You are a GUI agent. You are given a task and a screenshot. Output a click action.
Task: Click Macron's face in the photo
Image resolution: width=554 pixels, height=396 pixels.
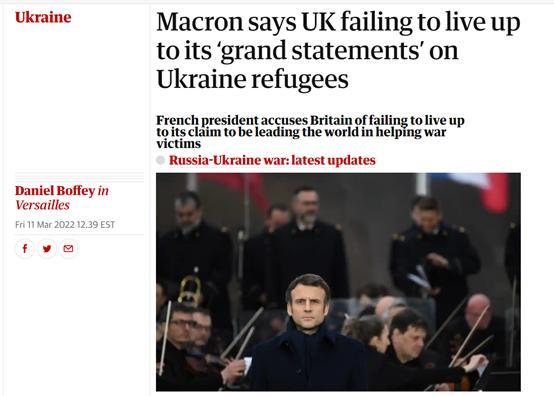pos(307,303)
